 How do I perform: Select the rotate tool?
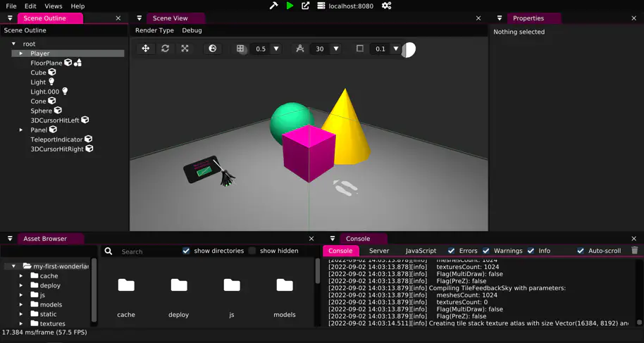165,49
